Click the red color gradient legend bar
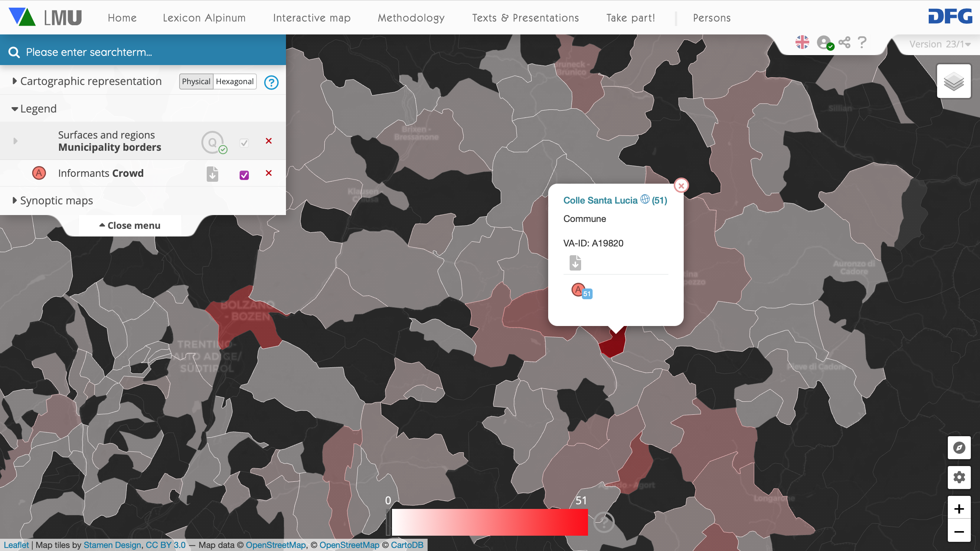Image resolution: width=980 pixels, height=551 pixels. click(x=489, y=522)
